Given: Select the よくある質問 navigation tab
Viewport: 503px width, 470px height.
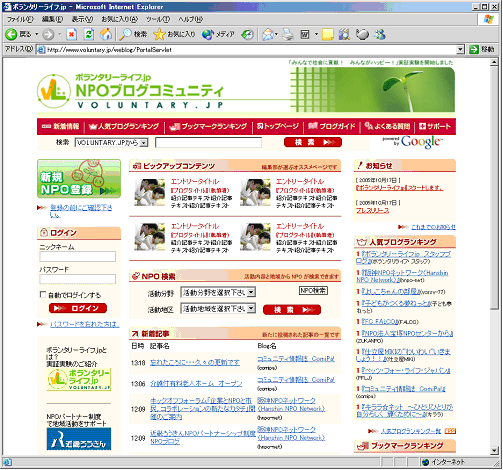Looking at the screenshot, I should tap(387, 126).
